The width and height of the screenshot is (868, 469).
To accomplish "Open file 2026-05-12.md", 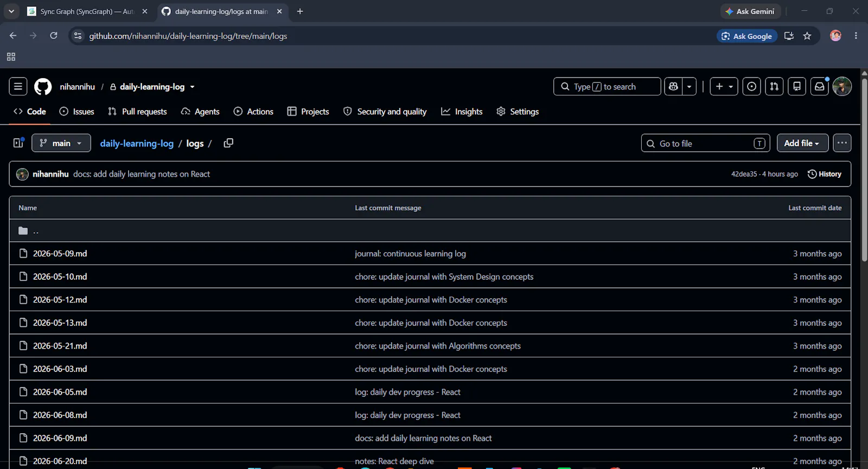I will click(60, 300).
